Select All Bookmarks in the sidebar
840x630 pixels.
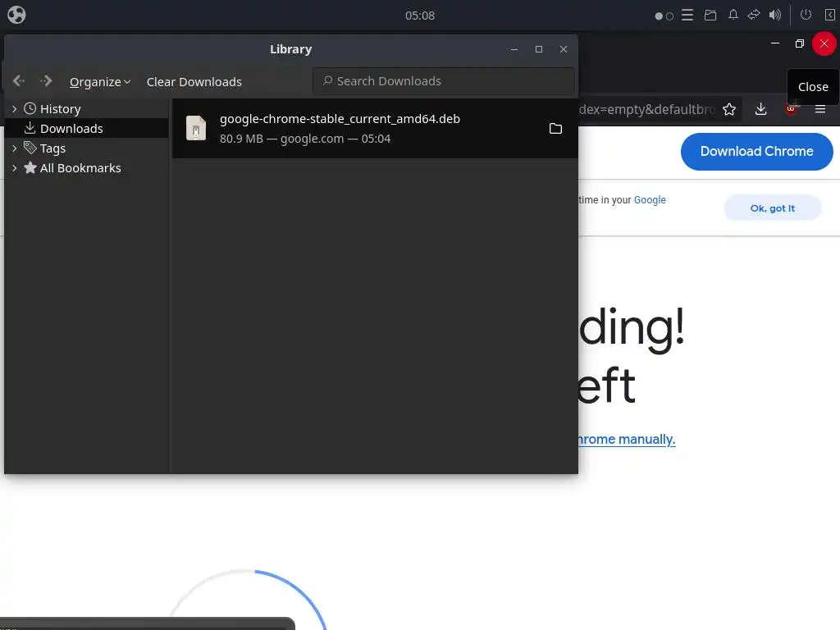coord(80,168)
